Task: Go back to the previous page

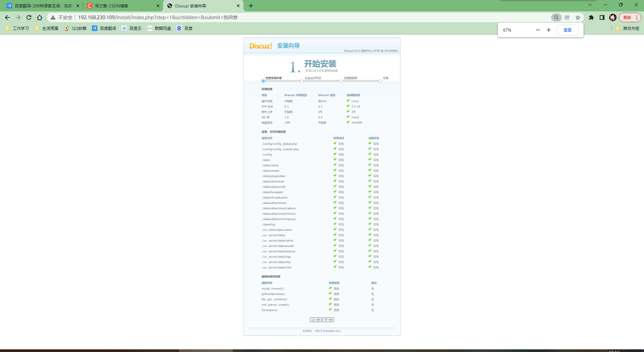Action: [x=7, y=17]
